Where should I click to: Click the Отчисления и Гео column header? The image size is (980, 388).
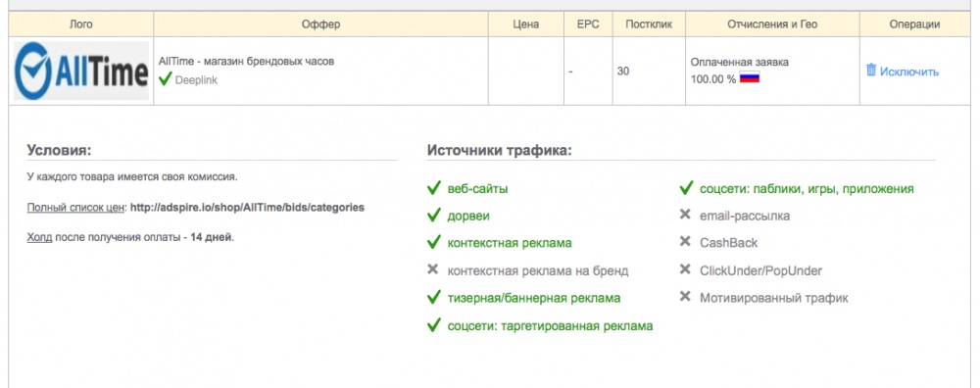(772, 24)
